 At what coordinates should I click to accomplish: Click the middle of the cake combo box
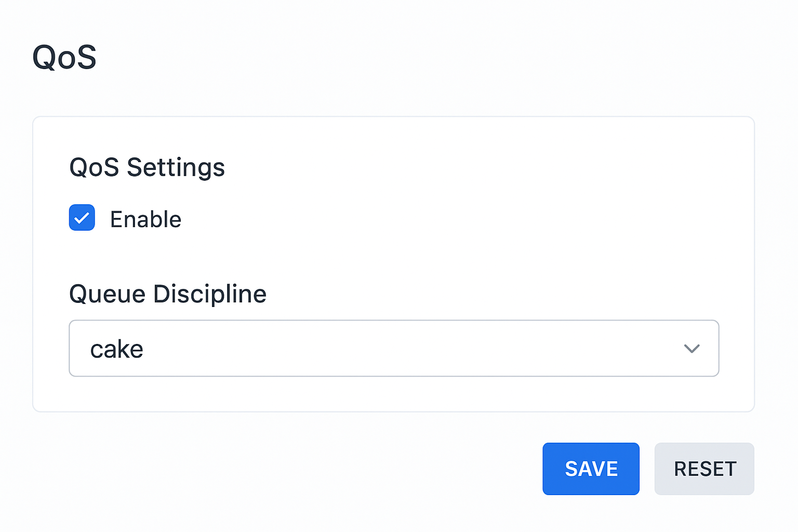tap(393, 348)
